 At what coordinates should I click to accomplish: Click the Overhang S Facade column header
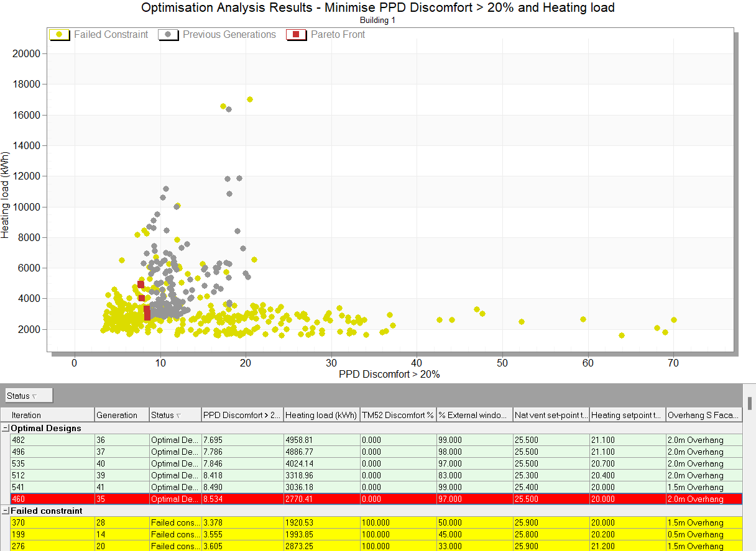704,415
